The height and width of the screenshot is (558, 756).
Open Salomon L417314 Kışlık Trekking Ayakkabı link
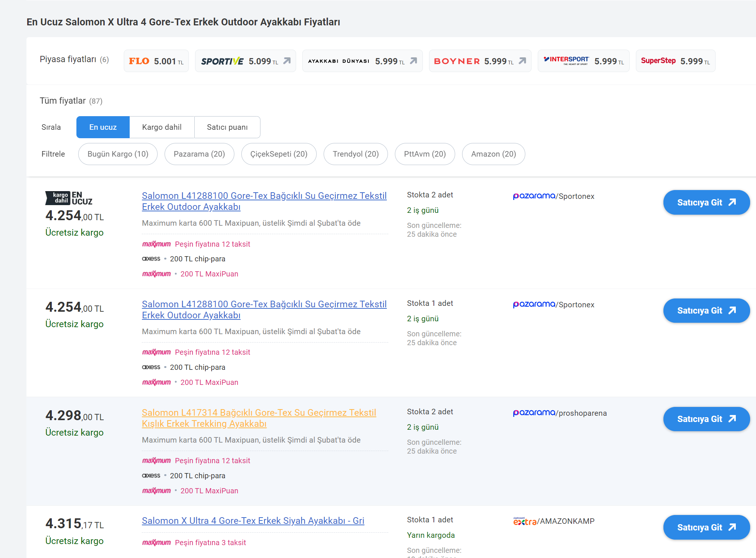[259, 418]
